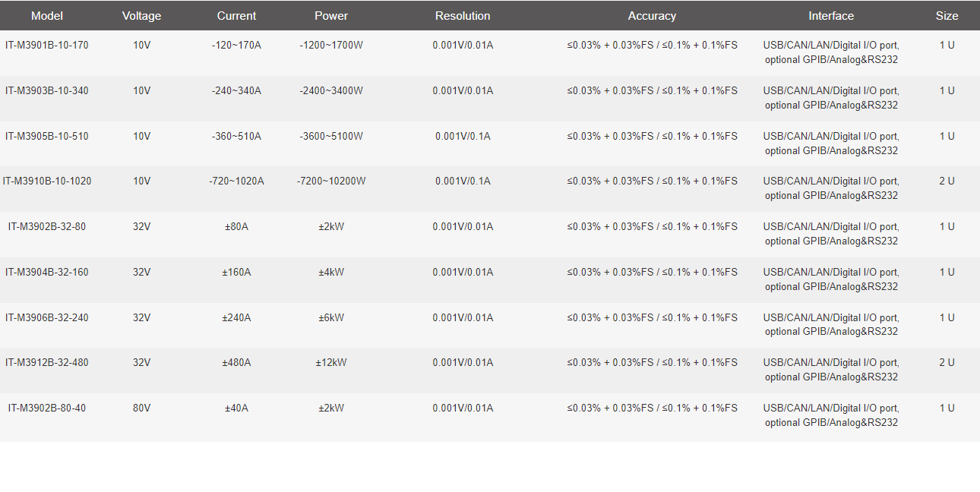Viewport: 980px width, 492px height.
Task: Select model IT-M3901B-10-170
Action: [47, 45]
